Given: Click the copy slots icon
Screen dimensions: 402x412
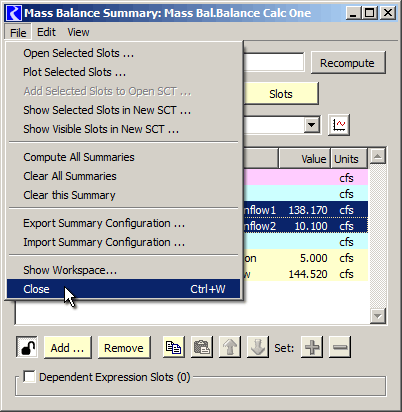Looking at the screenshot, I should [x=174, y=347].
